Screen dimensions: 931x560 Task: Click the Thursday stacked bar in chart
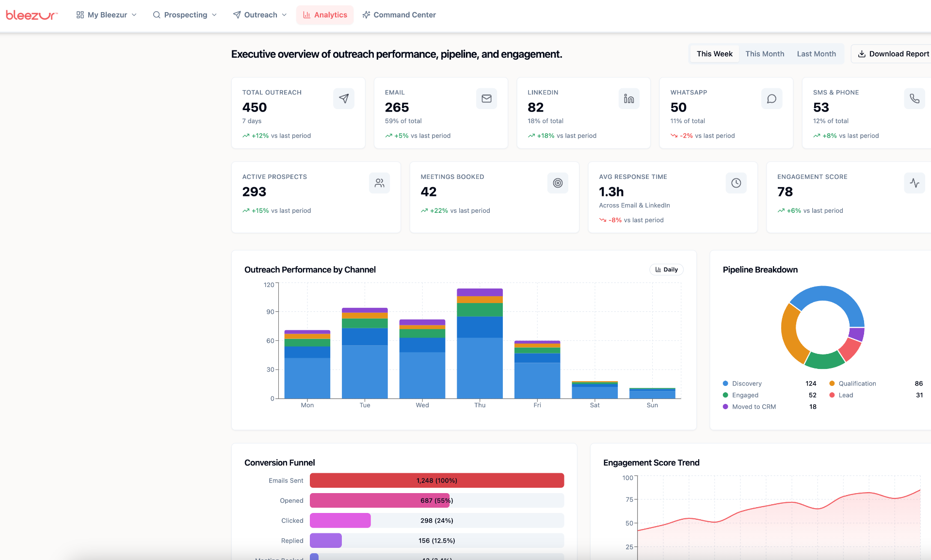pos(480,343)
